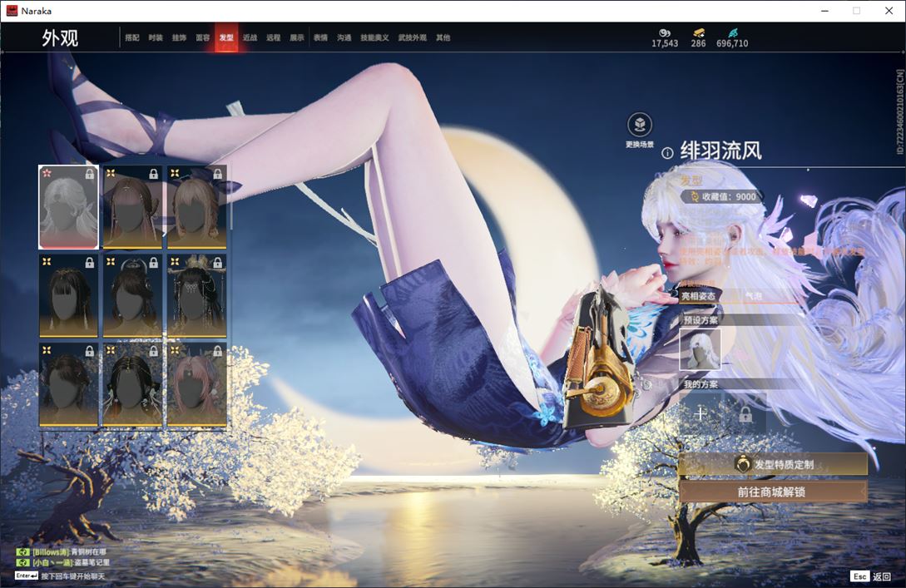Open the 近战 tab

[x=250, y=37]
